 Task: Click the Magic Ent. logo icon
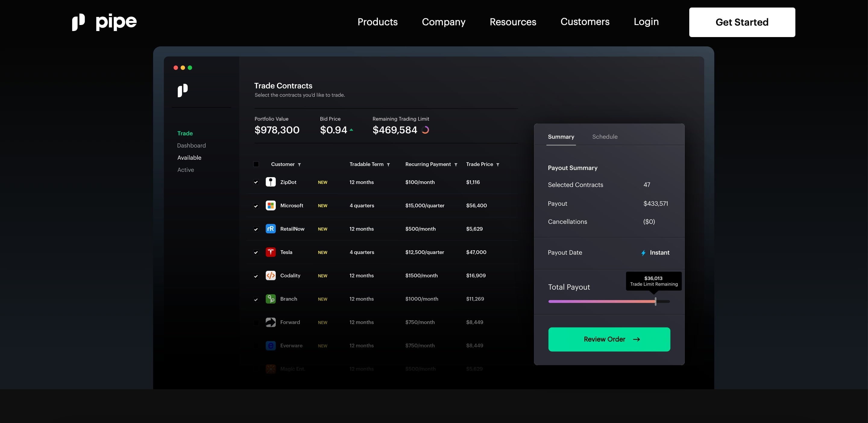[x=271, y=369]
